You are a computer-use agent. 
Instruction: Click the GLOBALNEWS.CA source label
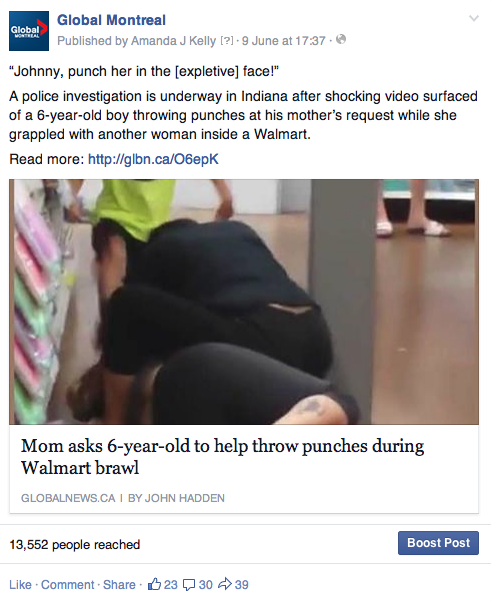[x=68, y=498]
